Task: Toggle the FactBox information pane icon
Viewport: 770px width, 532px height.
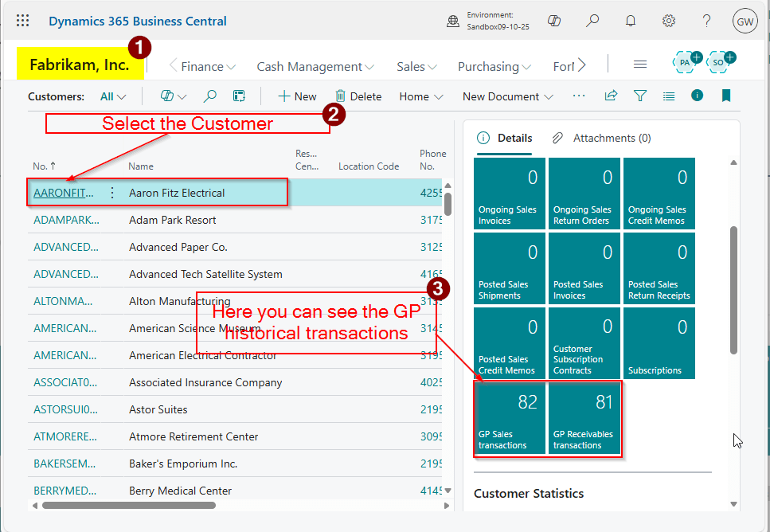Action: (697, 96)
